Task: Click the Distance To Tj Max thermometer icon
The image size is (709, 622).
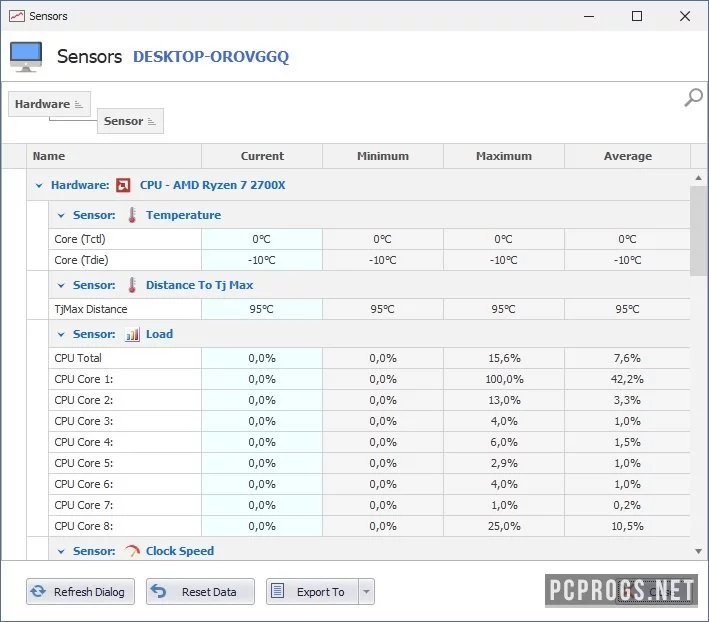Action: [132, 285]
